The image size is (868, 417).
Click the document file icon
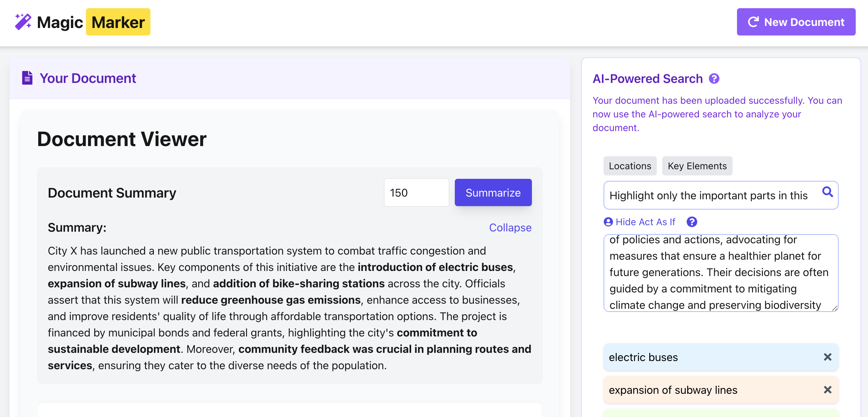point(27,78)
